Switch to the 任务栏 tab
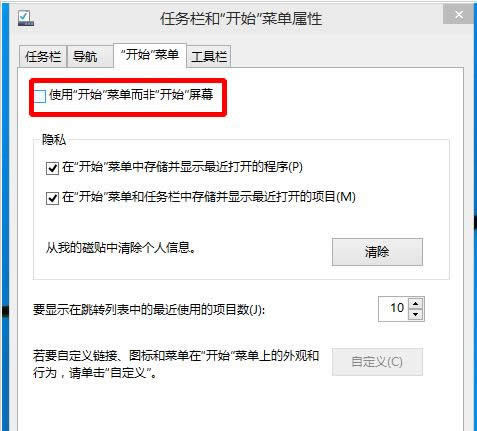 point(43,56)
